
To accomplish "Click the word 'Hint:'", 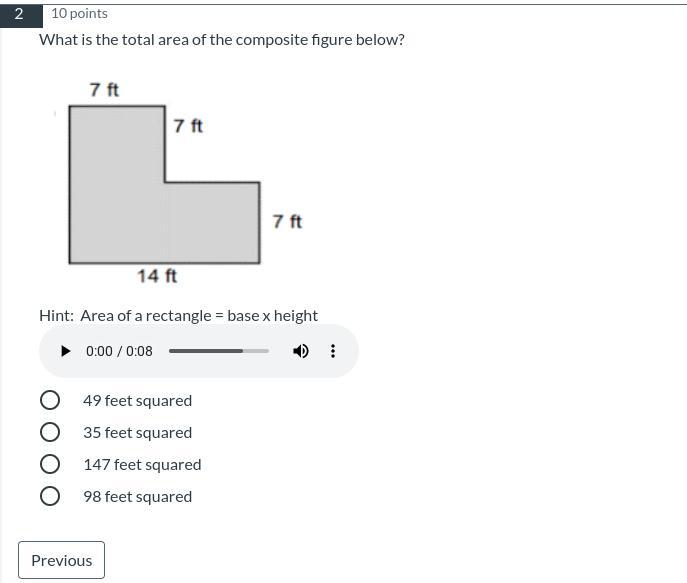I will pos(56,315).
